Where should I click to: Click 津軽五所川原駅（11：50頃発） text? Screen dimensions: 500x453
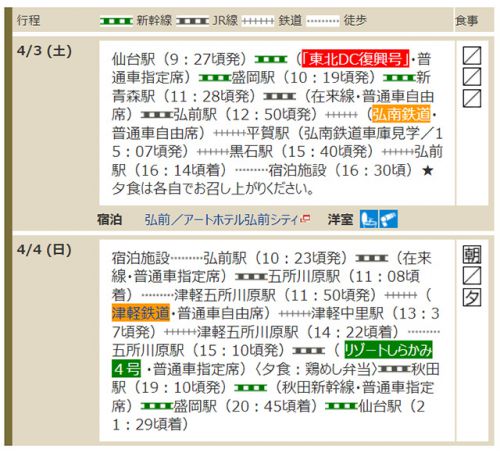tap(277, 295)
